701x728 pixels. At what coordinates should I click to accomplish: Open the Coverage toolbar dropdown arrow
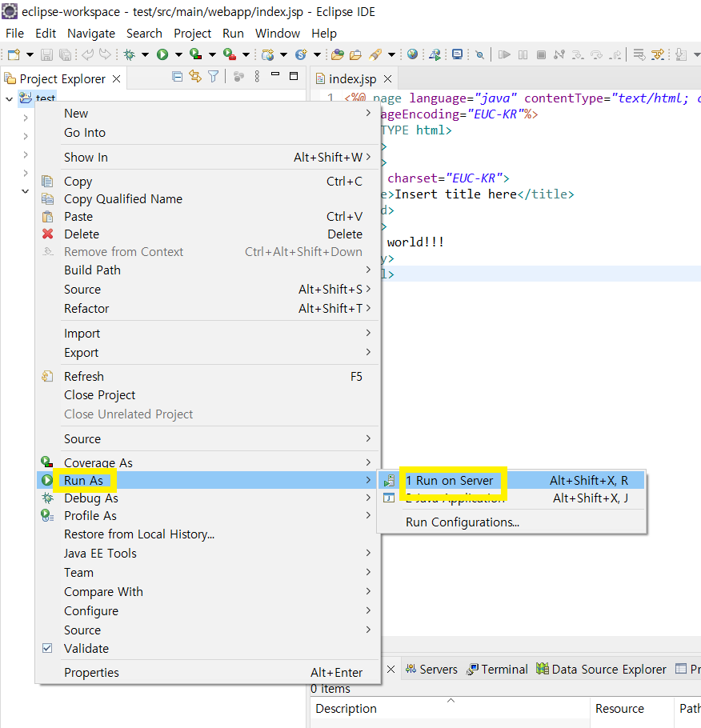212,54
